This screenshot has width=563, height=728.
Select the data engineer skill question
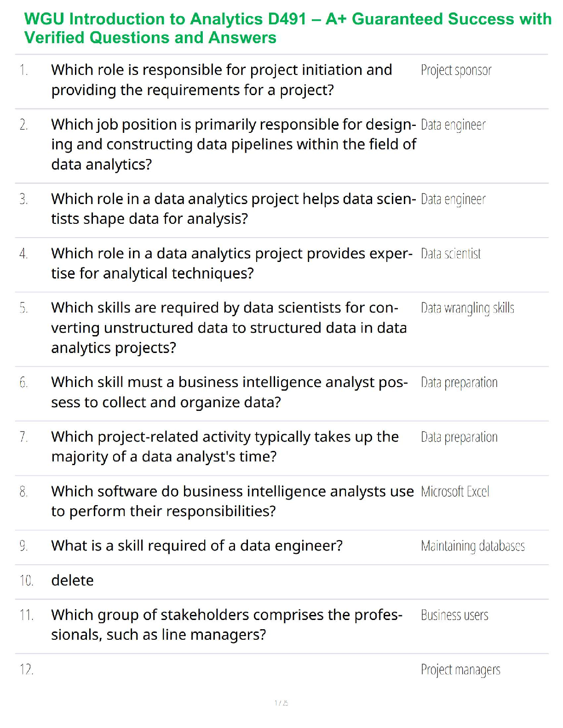pos(197,546)
